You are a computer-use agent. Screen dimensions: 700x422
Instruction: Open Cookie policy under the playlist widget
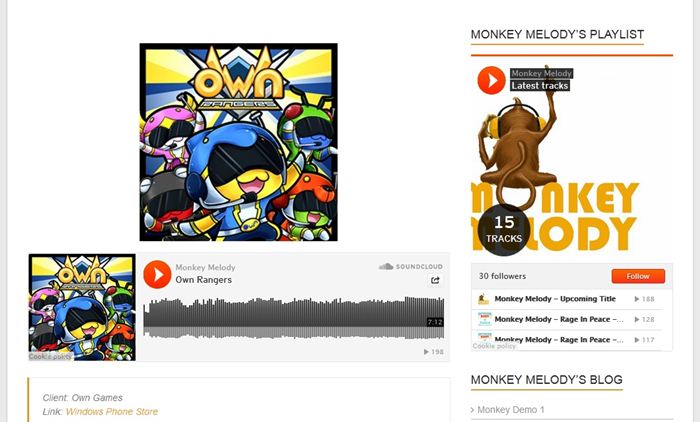(494, 346)
